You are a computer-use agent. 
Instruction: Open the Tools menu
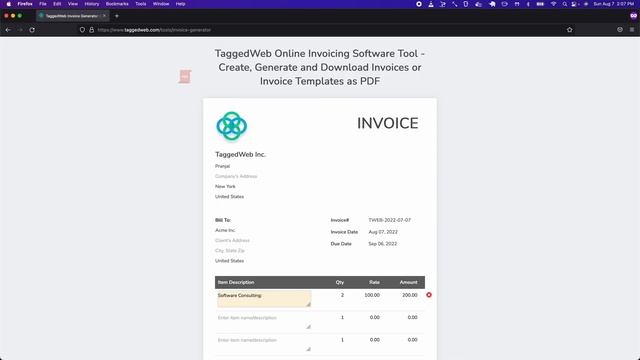point(141,4)
